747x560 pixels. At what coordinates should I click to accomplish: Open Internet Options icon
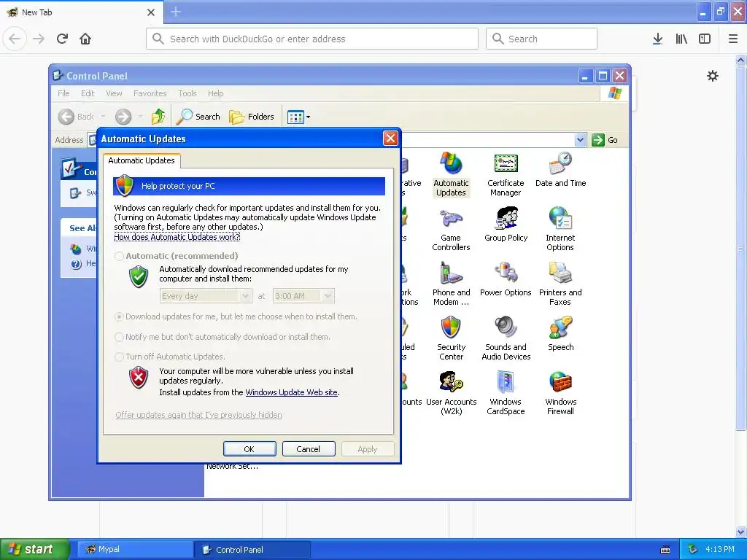[x=560, y=229]
